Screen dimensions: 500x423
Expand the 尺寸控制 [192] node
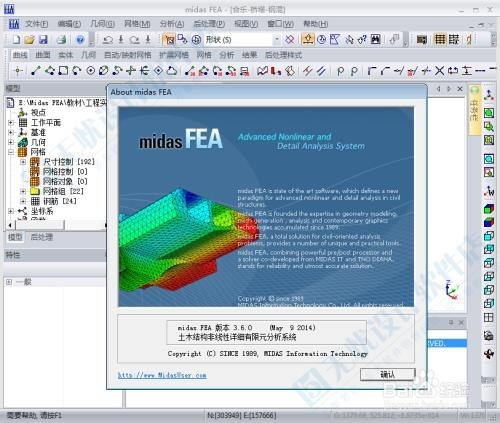23,162
